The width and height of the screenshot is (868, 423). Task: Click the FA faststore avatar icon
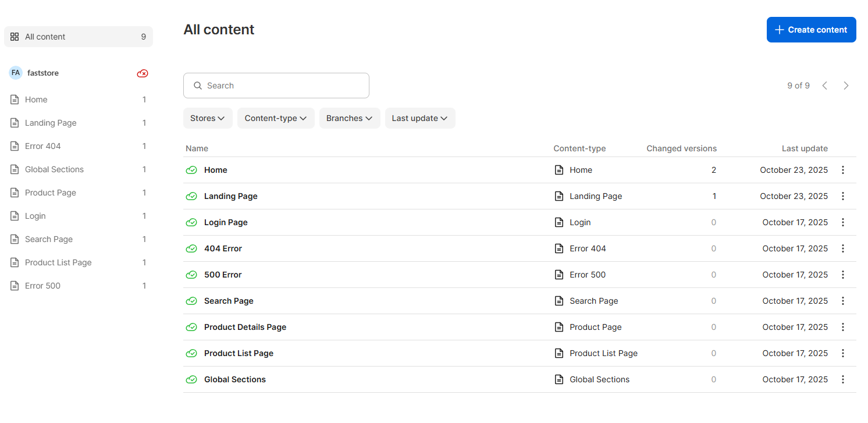coord(16,73)
